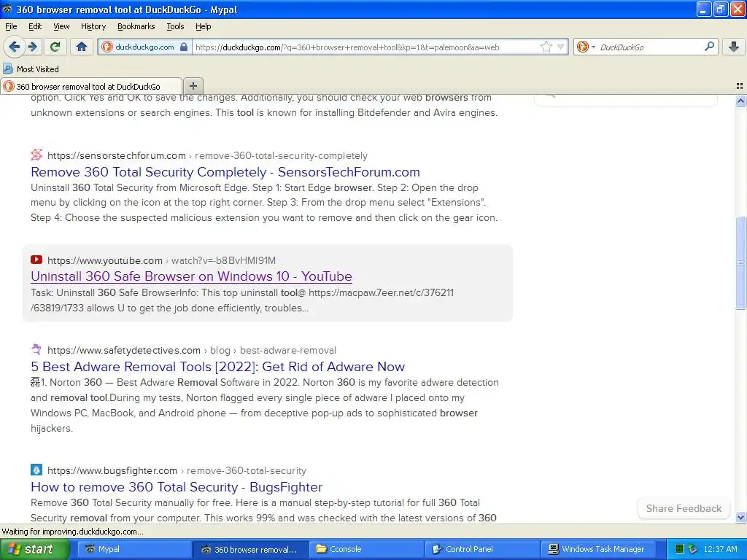This screenshot has width=747, height=560.
Task: Click the padlock security icon in address bar
Action: [x=184, y=47]
